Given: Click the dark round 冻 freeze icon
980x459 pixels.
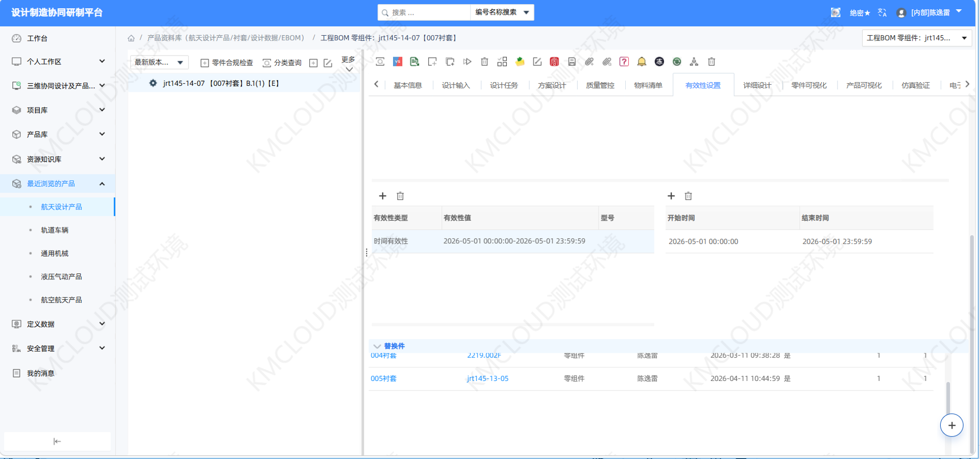Looking at the screenshot, I should click(x=659, y=62).
